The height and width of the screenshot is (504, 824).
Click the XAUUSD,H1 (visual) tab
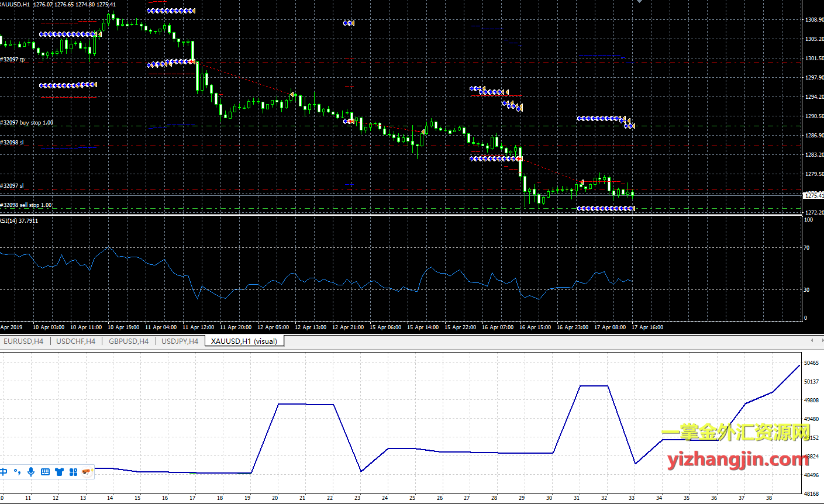(x=244, y=341)
